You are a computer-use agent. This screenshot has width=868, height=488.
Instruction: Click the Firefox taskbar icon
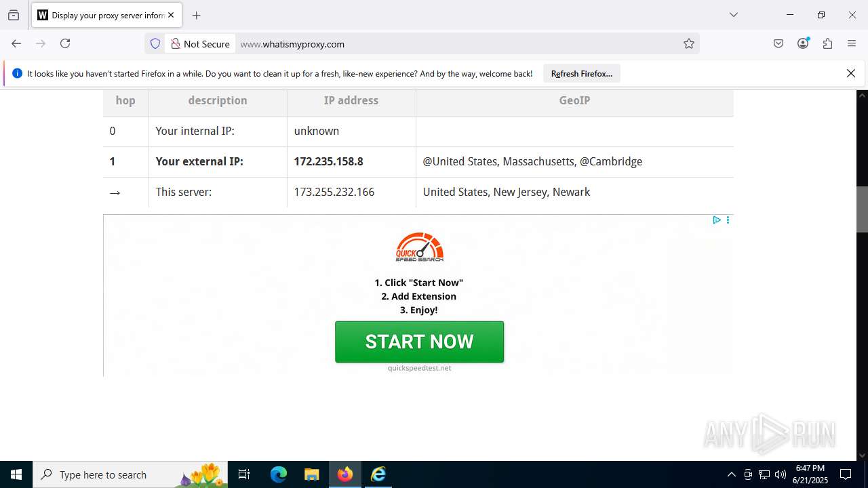(345, 474)
